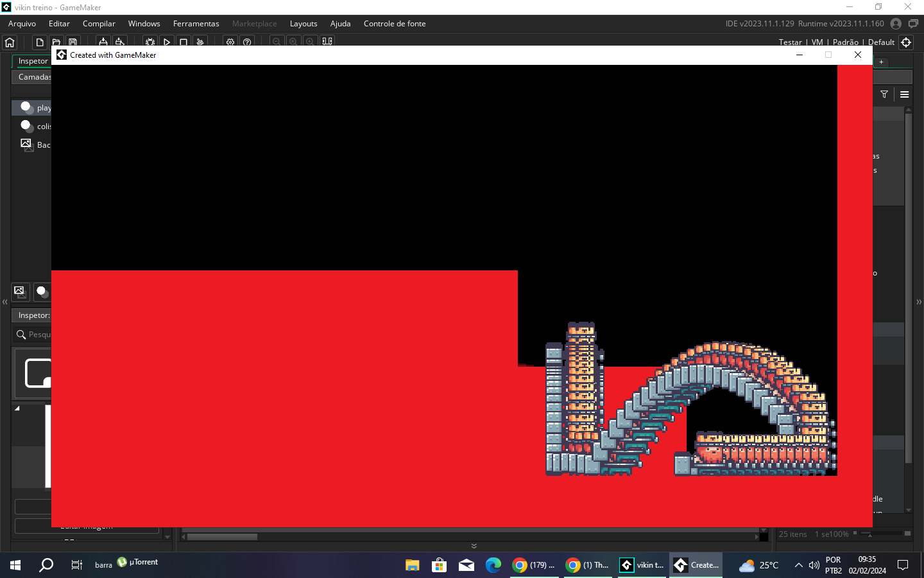
Task: Open the Controle de fonte menu
Action: tap(395, 24)
